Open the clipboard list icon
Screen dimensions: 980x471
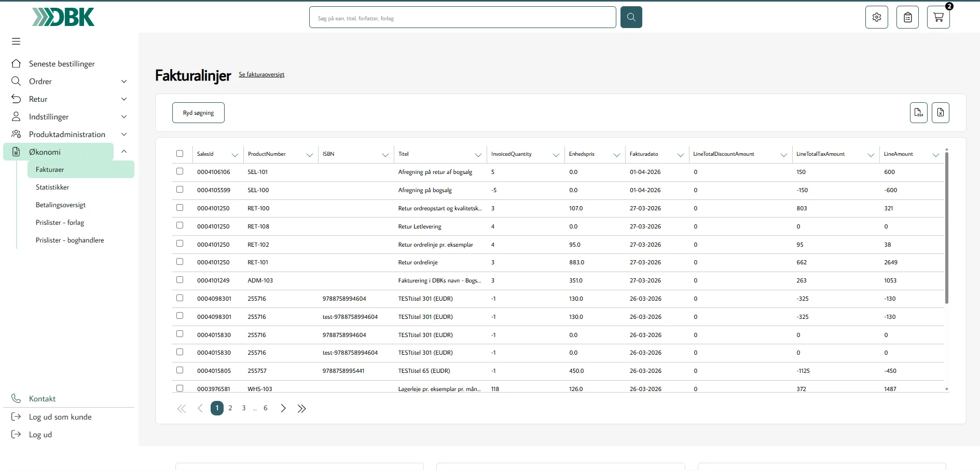907,17
